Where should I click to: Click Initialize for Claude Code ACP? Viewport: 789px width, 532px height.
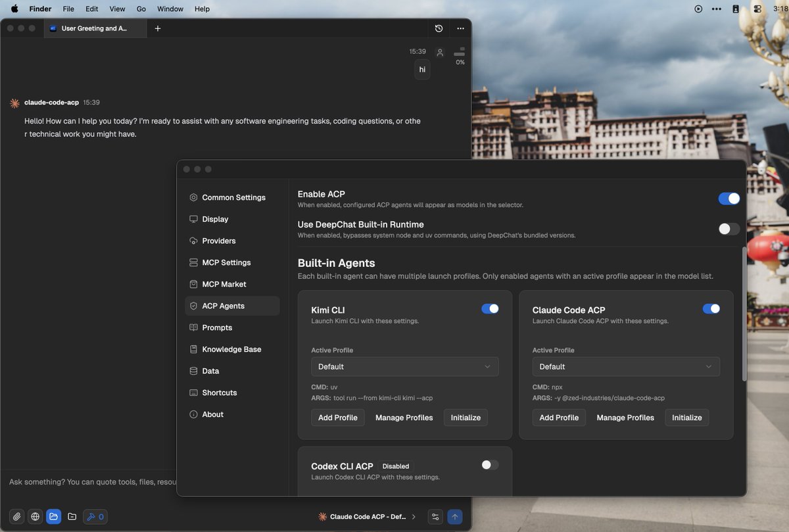click(687, 418)
